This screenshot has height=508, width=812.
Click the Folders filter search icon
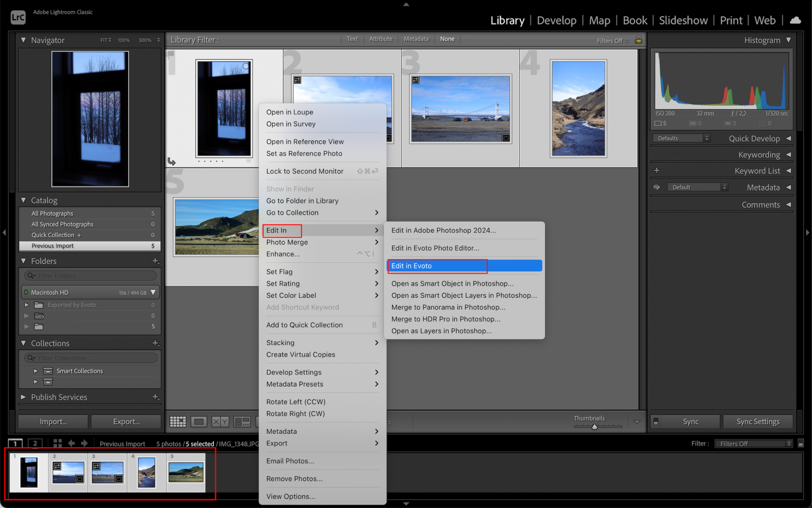click(31, 275)
